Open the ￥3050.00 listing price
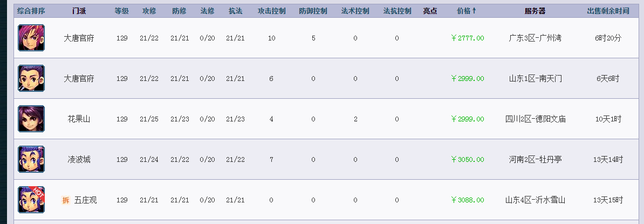The image size is (644, 224). [x=468, y=159]
